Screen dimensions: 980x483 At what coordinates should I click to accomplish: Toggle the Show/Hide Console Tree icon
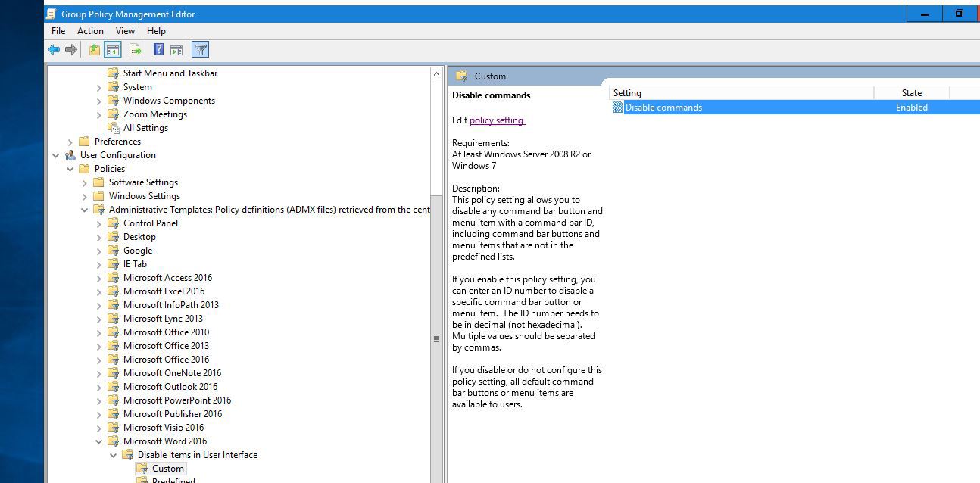113,50
